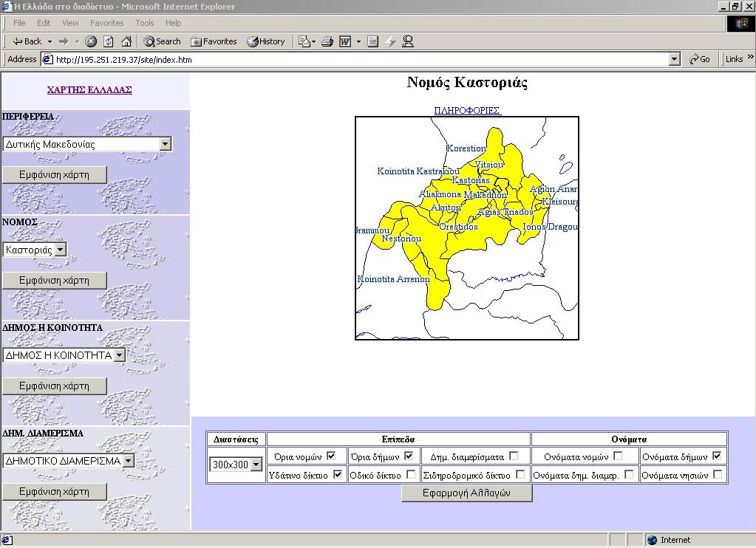
Task: Enable Οδικό δίκτυο checkbox
Action: 411,474
